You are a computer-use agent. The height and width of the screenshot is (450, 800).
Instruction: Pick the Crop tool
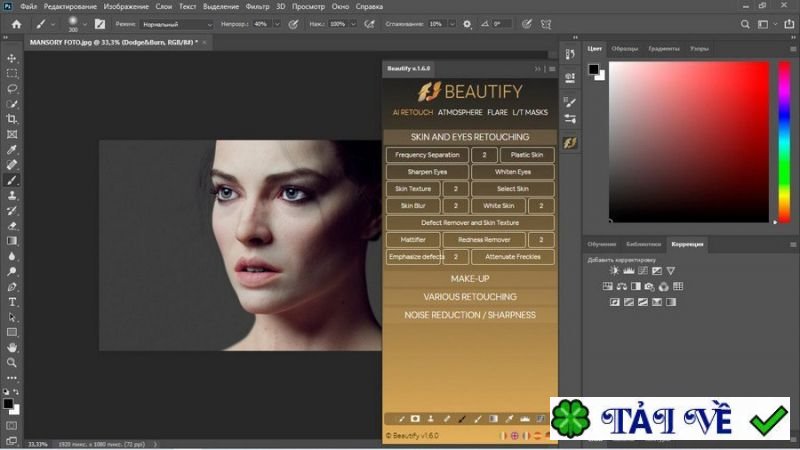[12, 119]
